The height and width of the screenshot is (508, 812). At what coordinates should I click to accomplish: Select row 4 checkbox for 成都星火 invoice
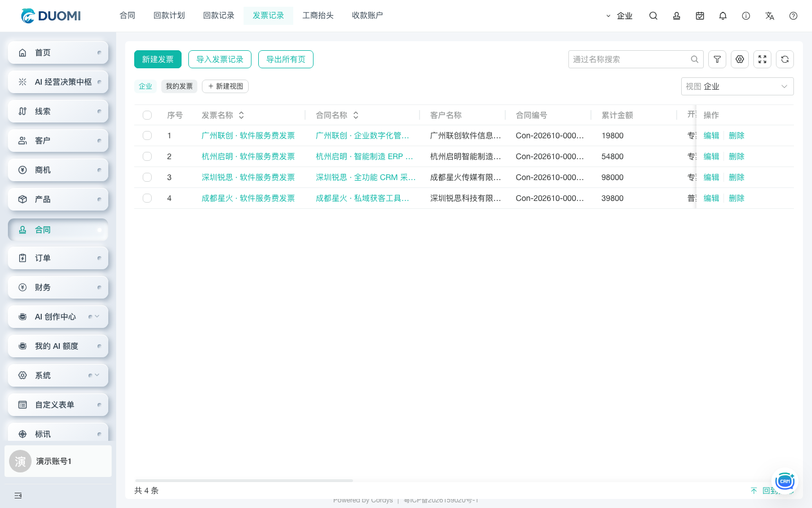147,198
